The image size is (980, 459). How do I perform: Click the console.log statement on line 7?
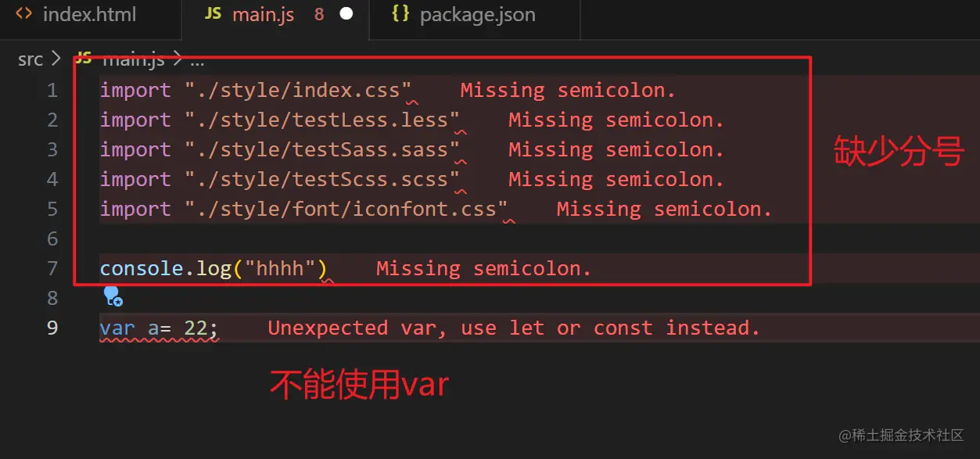[214, 268]
